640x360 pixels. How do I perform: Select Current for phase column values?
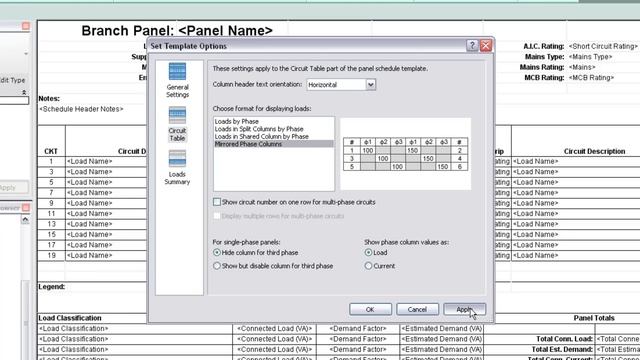tap(368, 266)
